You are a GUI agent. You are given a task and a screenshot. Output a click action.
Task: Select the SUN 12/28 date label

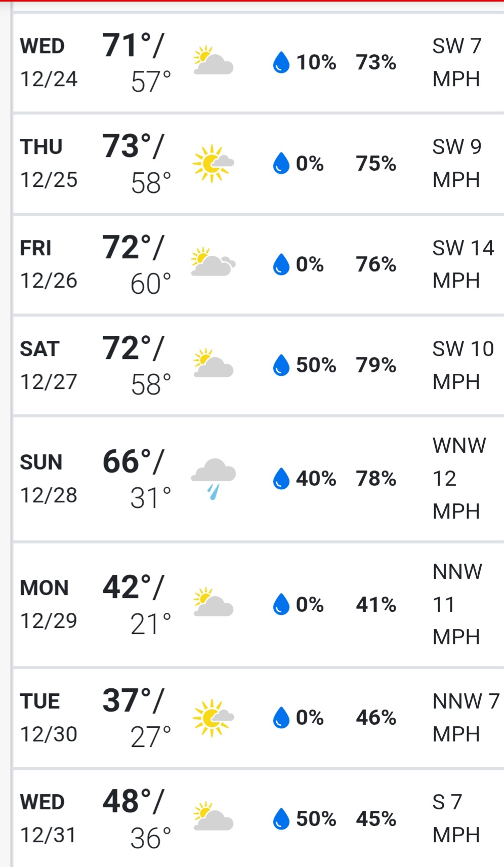[x=49, y=479]
